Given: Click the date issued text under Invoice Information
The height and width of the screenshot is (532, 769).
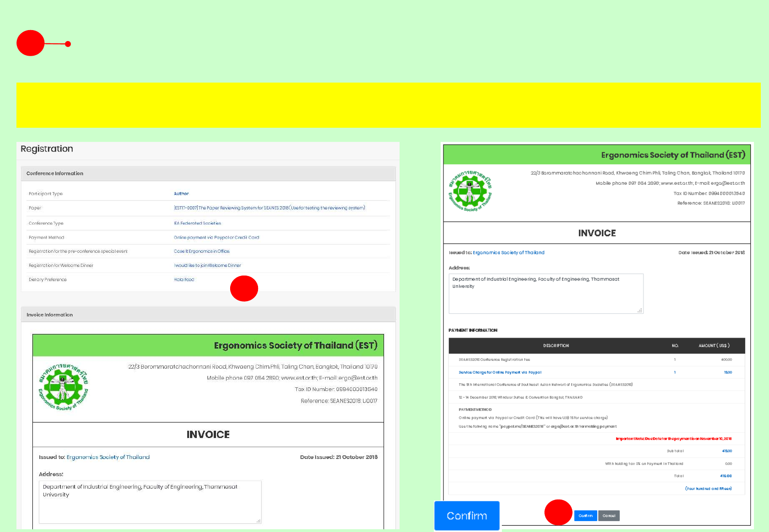Looking at the screenshot, I should [339, 457].
